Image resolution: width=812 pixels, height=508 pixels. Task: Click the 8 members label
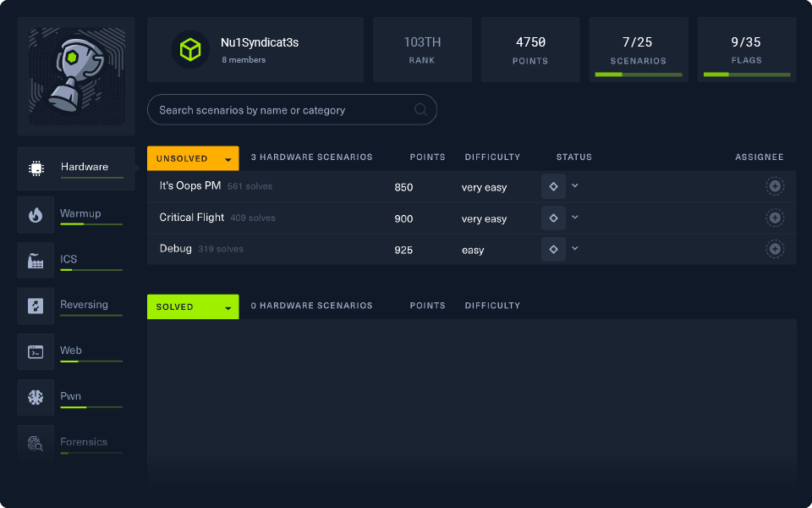click(244, 60)
